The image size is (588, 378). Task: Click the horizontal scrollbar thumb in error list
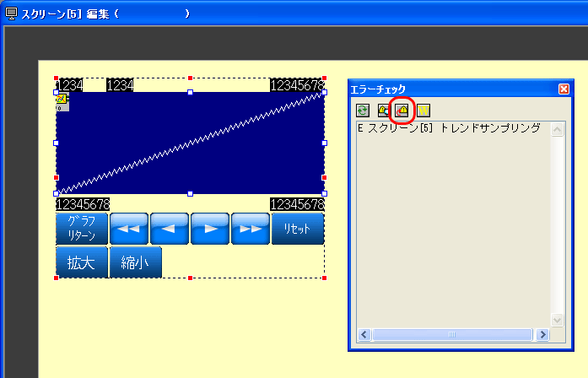(x=451, y=335)
